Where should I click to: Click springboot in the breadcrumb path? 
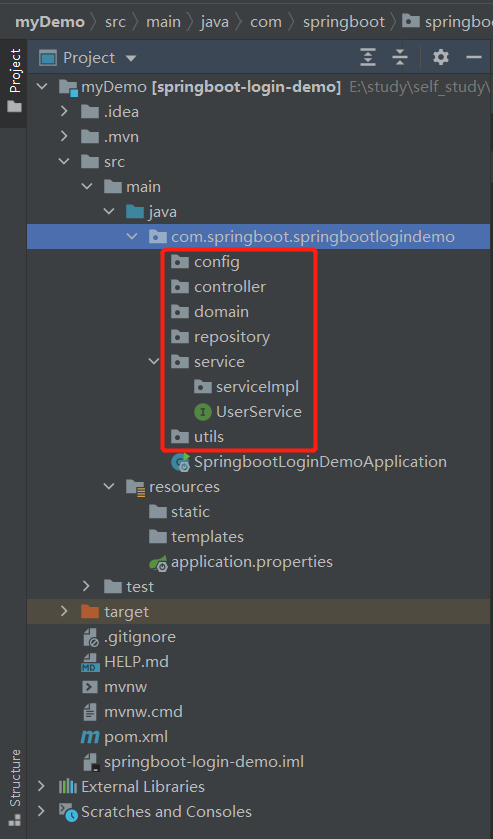tap(344, 22)
